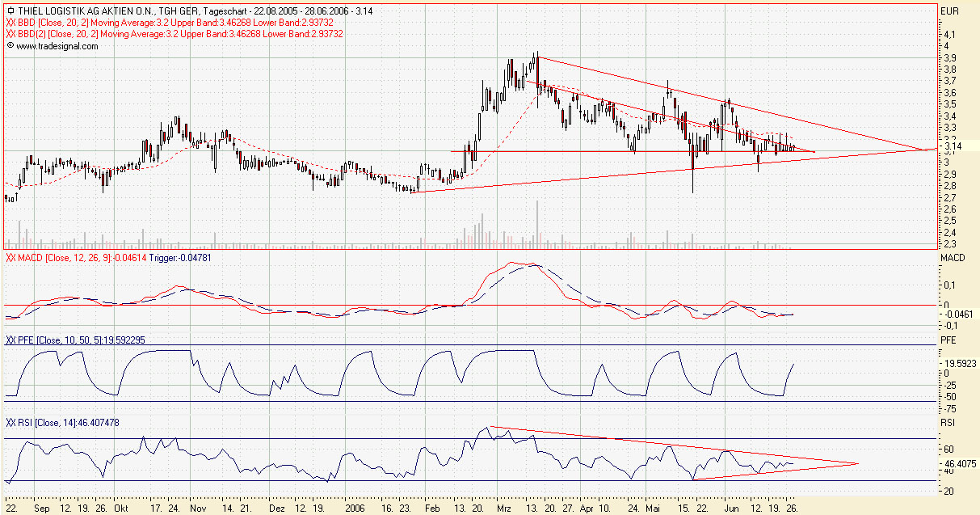The height and width of the screenshot is (515, 980).
Task: Click the 3,9 price axis label
Action: (x=948, y=58)
